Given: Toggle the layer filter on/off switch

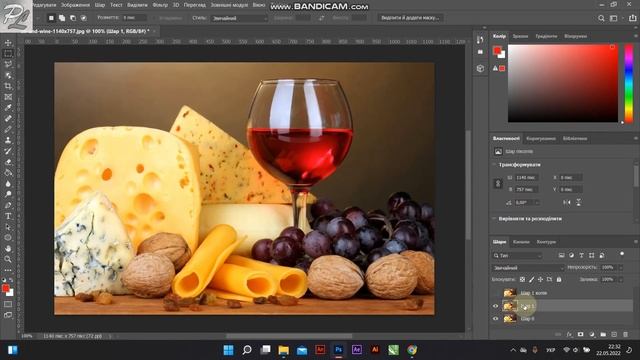Looking at the screenshot, I should (x=622, y=254).
